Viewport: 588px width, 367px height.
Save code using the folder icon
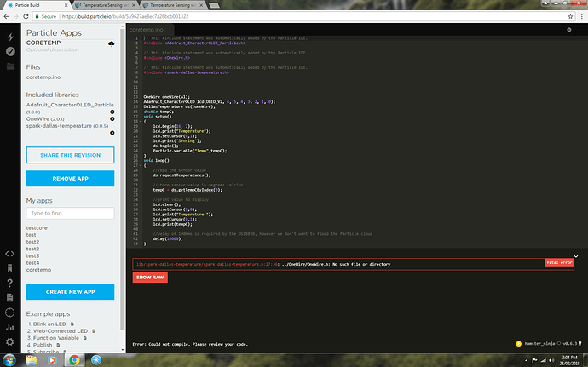coord(10,66)
